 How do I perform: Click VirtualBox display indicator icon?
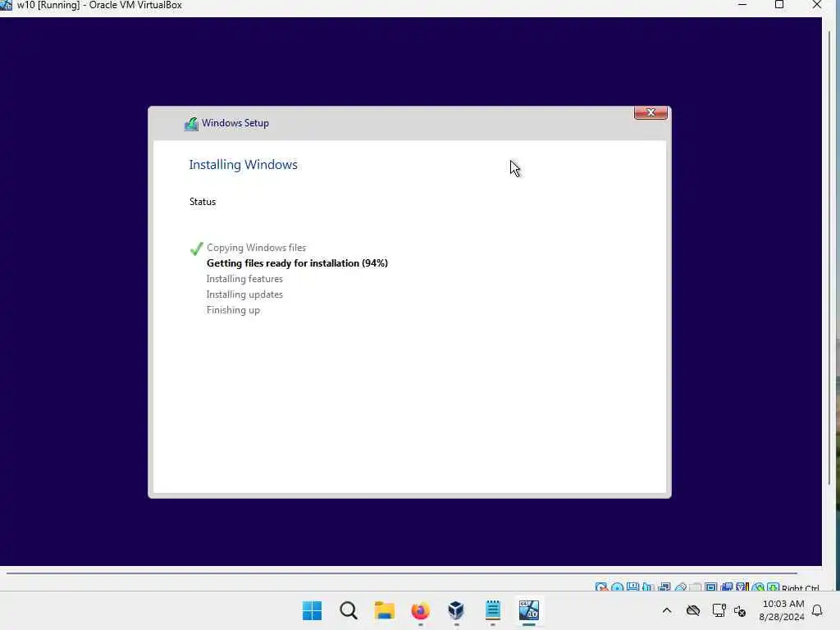click(x=711, y=587)
